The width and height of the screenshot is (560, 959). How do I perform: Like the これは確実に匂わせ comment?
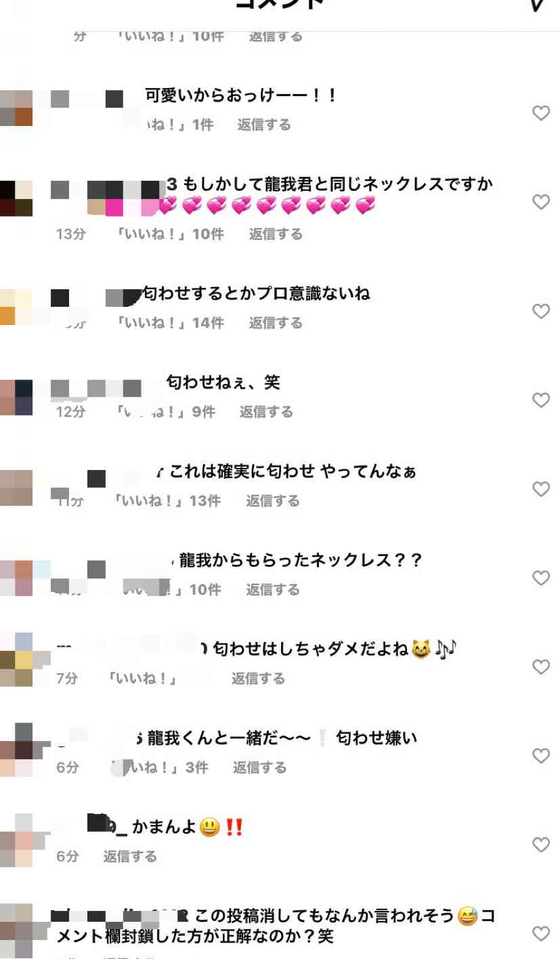541,489
